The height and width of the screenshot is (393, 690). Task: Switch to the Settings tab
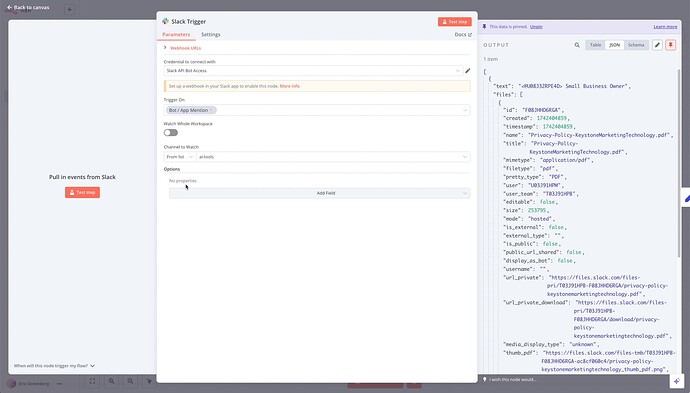[x=211, y=34]
